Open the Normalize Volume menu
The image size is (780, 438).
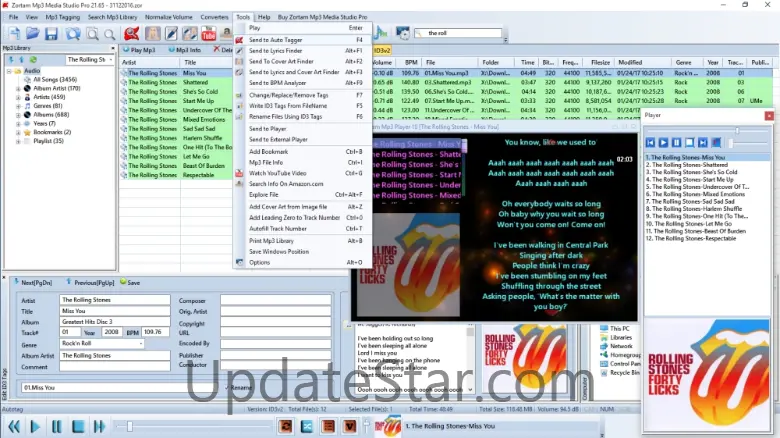(169, 17)
